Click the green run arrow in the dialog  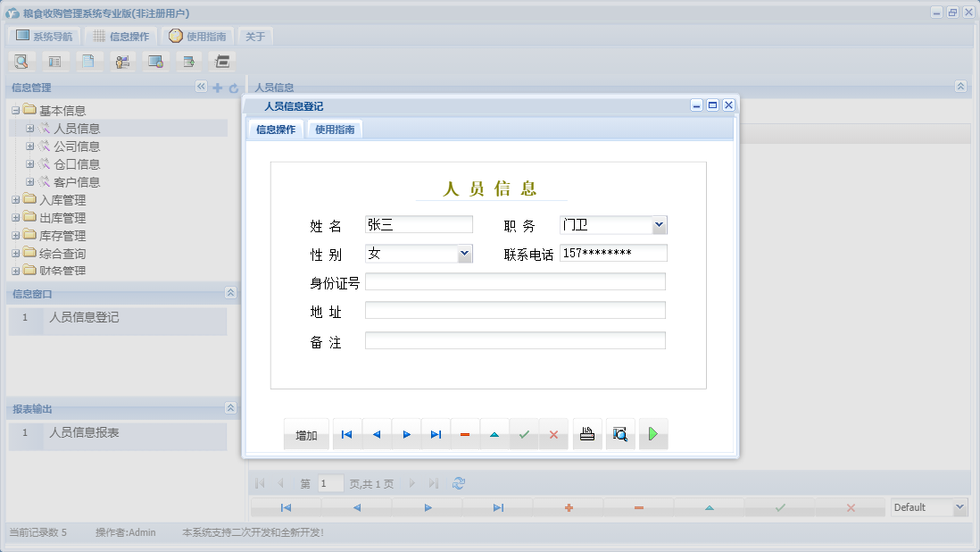tap(653, 433)
